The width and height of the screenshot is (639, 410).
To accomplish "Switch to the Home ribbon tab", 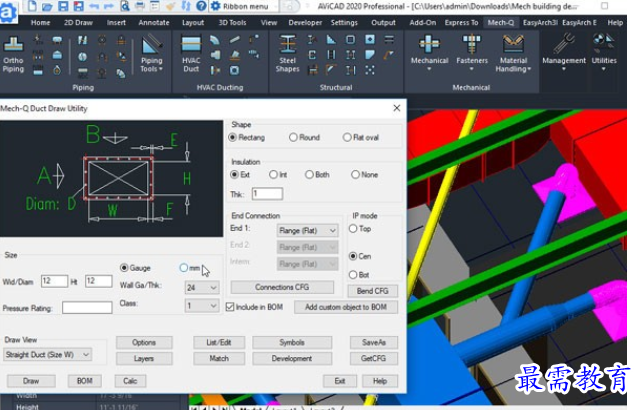I will 40,23.
